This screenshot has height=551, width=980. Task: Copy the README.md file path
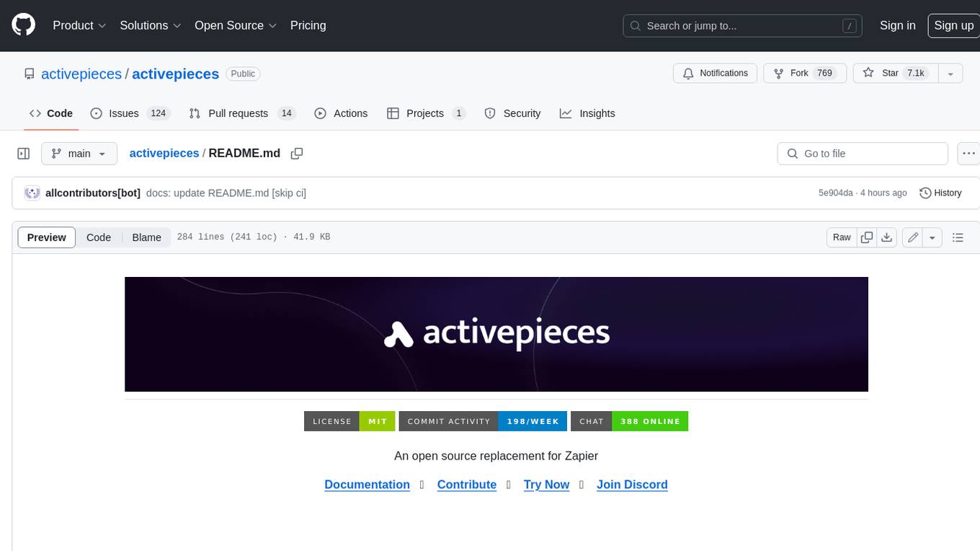[297, 154]
